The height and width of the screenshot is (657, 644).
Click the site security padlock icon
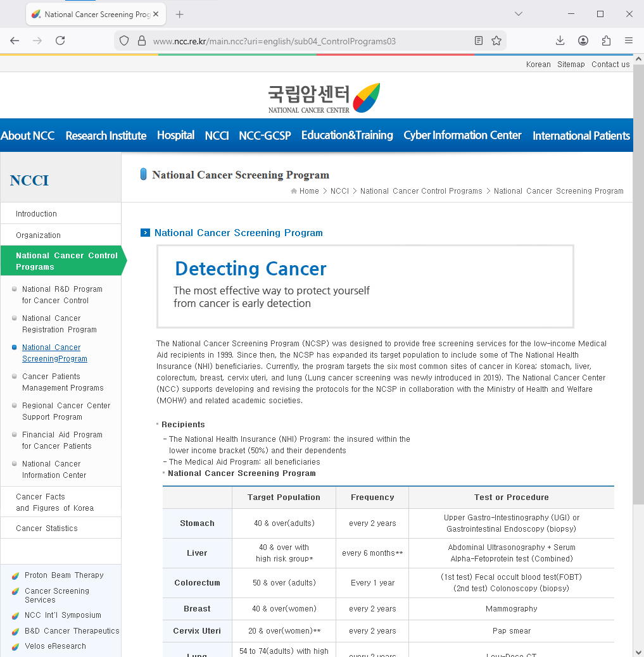[x=141, y=41]
